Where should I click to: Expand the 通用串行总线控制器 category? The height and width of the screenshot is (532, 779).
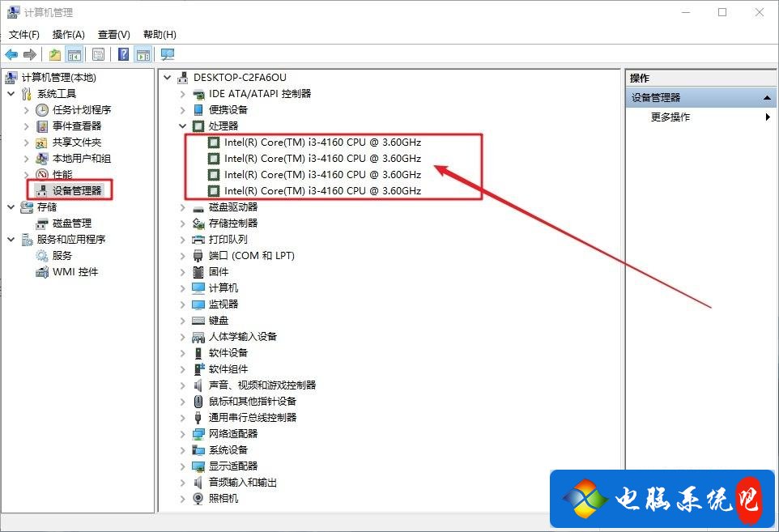(x=182, y=417)
